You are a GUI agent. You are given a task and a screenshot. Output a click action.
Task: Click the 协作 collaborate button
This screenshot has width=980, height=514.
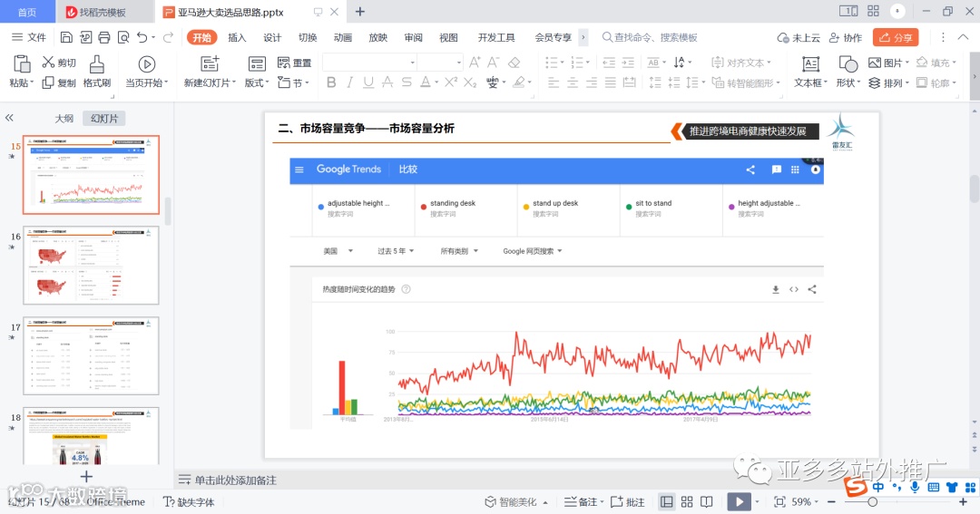846,37
